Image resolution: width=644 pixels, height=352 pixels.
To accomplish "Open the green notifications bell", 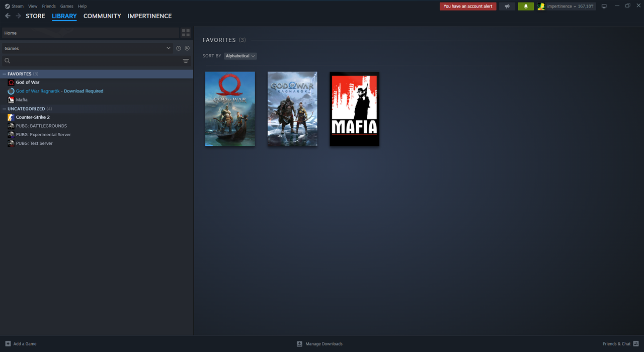I will (526, 7).
